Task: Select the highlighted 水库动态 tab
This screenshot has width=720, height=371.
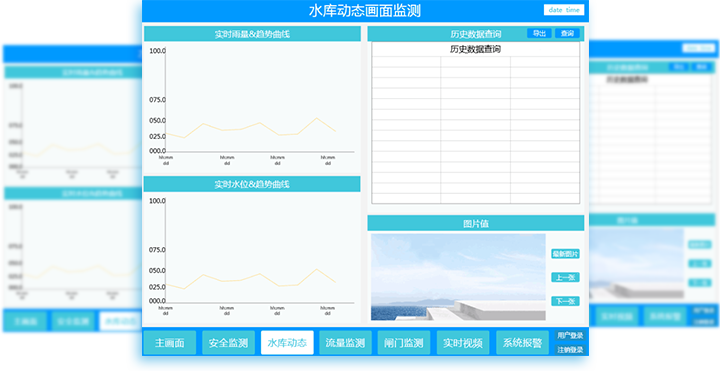Action: pyautogui.click(x=287, y=343)
